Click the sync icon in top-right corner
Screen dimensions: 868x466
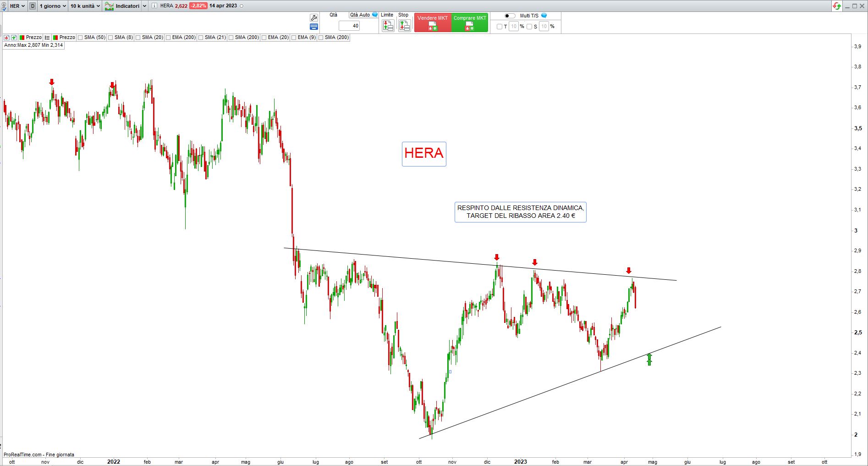pyautogui.click(x=837, y=6)
